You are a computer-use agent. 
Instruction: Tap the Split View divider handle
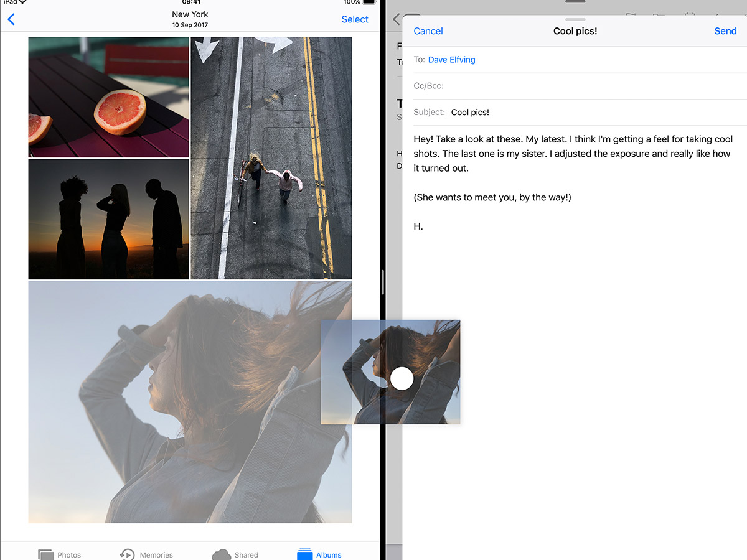[383, 282]
